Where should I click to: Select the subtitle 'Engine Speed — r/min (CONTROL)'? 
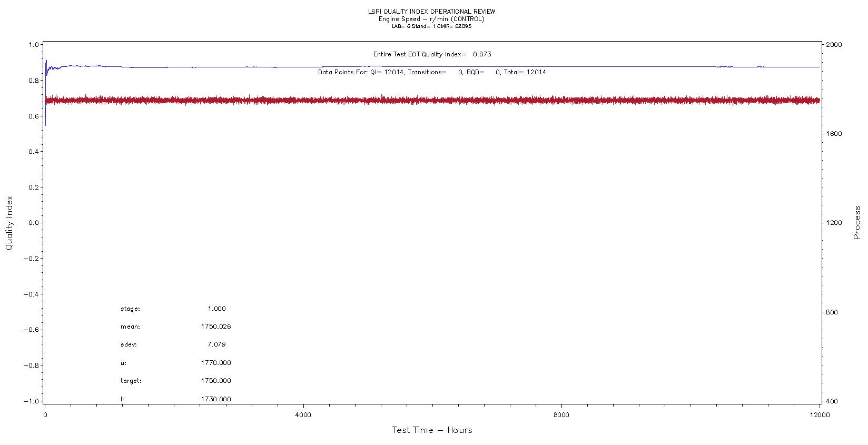pos(431,19)
